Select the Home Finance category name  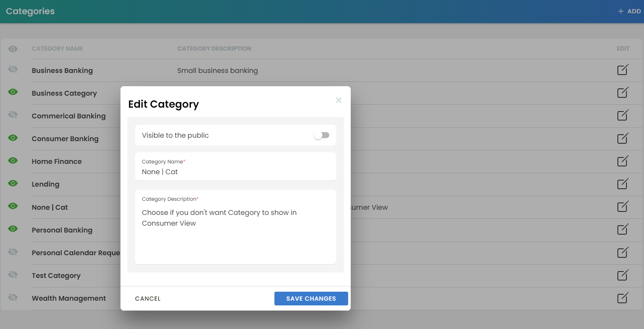point(57,161)
